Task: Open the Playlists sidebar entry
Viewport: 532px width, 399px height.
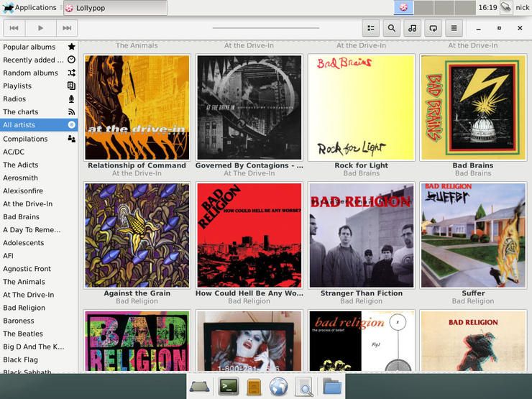Action: point(39,86)
